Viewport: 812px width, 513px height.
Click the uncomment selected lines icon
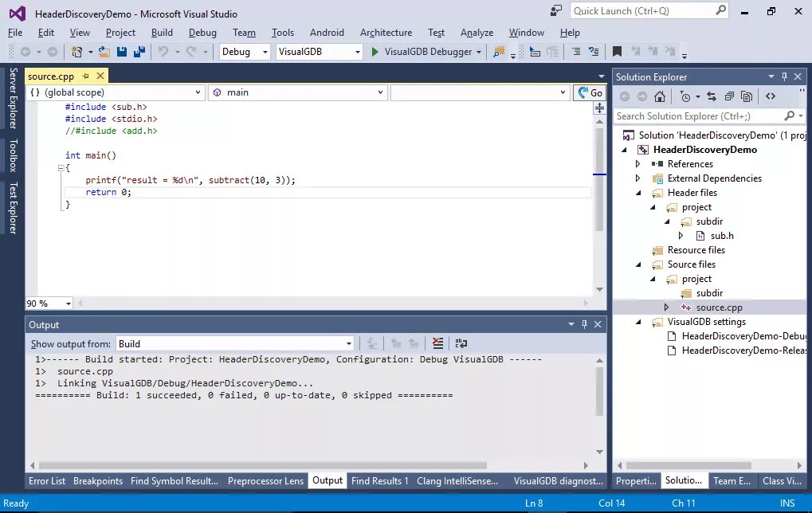594,52
